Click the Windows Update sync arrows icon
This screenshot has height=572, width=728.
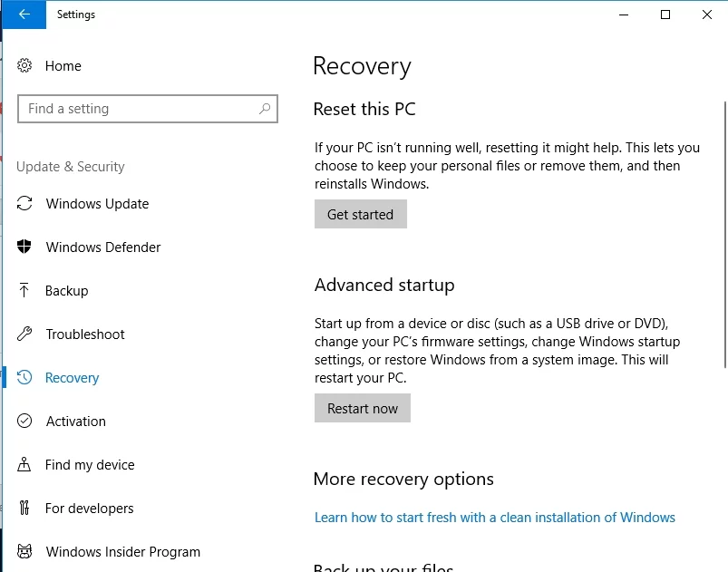(x=25, y=204)
